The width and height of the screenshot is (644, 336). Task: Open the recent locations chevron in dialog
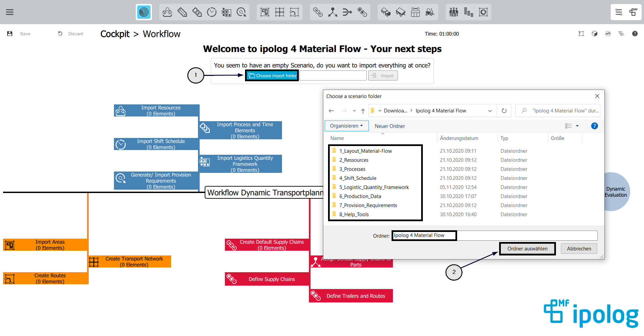354,111
